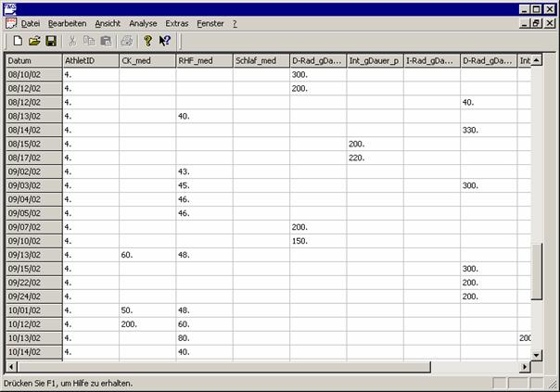Click CK_med value 60. on 09/13/02

point(147,255)
